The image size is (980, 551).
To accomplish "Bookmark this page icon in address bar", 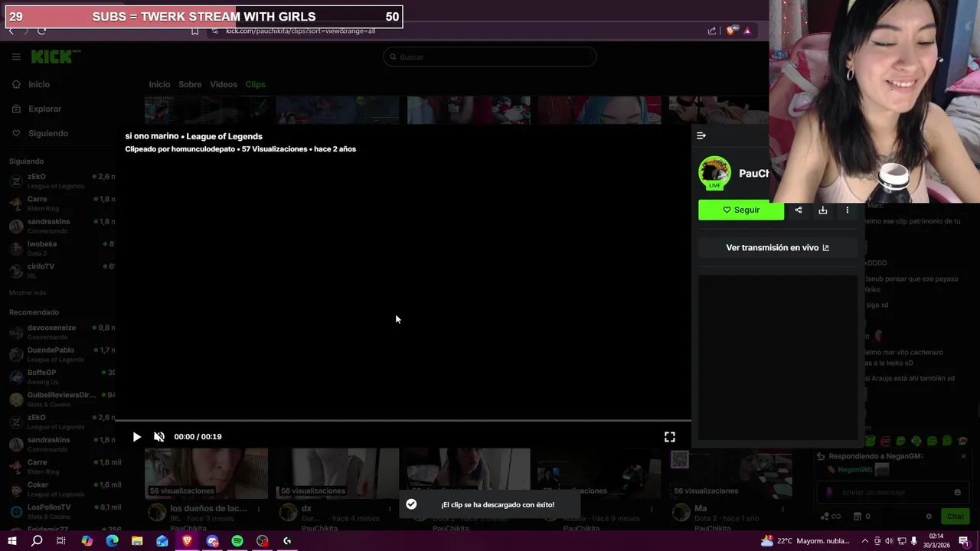I will (194, 31).
